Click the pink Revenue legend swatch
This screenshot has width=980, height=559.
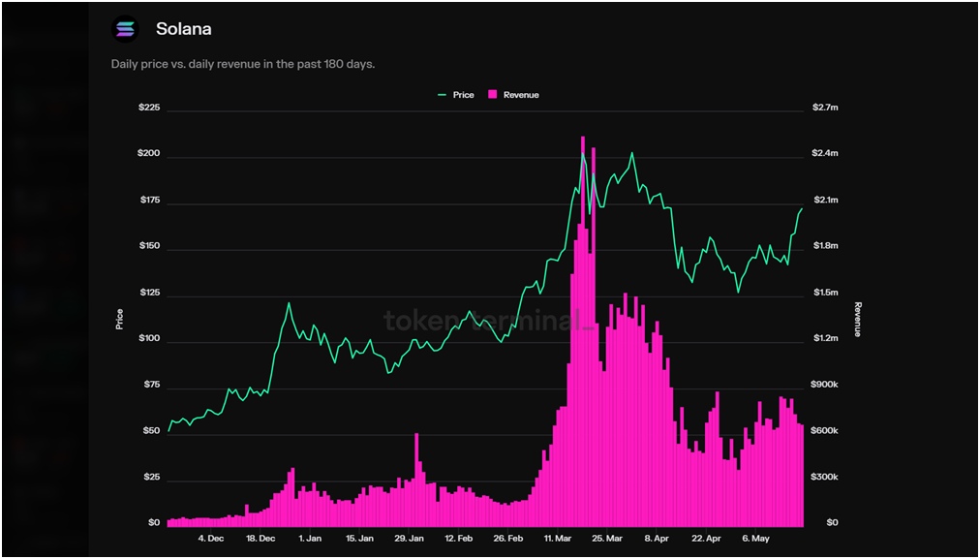coord(493,95)
